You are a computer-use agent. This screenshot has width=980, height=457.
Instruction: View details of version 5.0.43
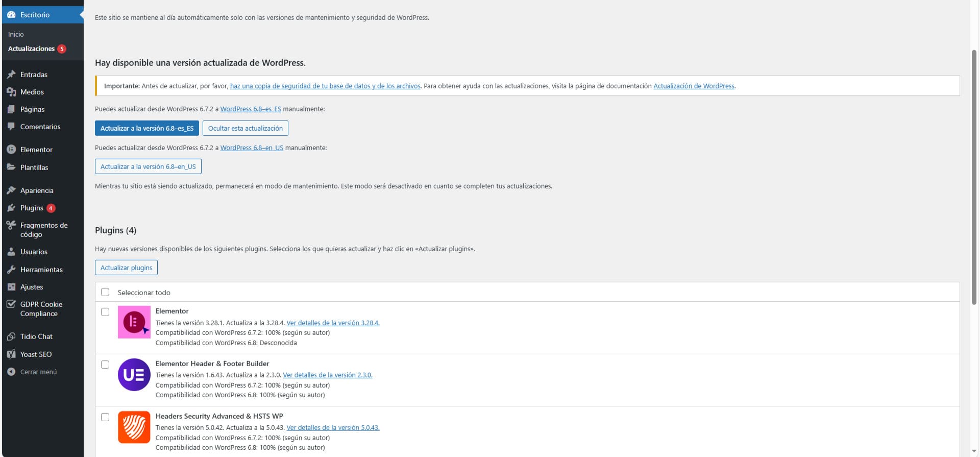click(333, 427)
